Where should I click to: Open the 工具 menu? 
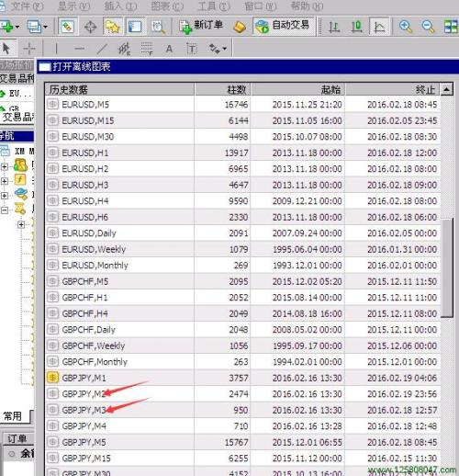coord(214,6)
